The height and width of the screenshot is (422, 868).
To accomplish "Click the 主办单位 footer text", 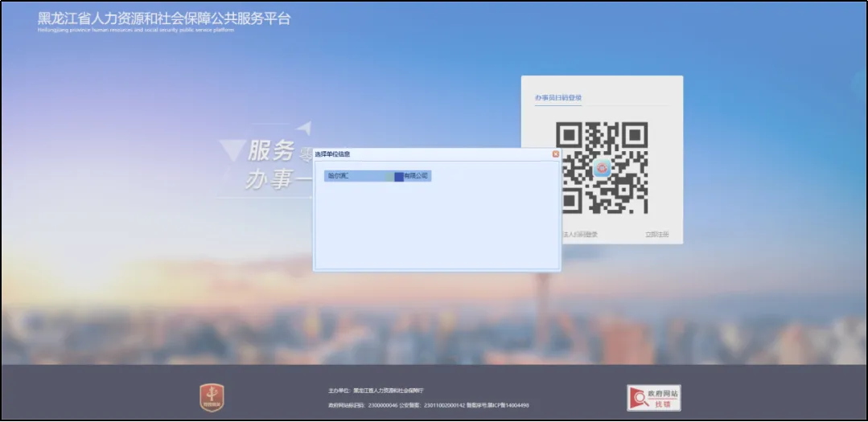I will 376,391.
